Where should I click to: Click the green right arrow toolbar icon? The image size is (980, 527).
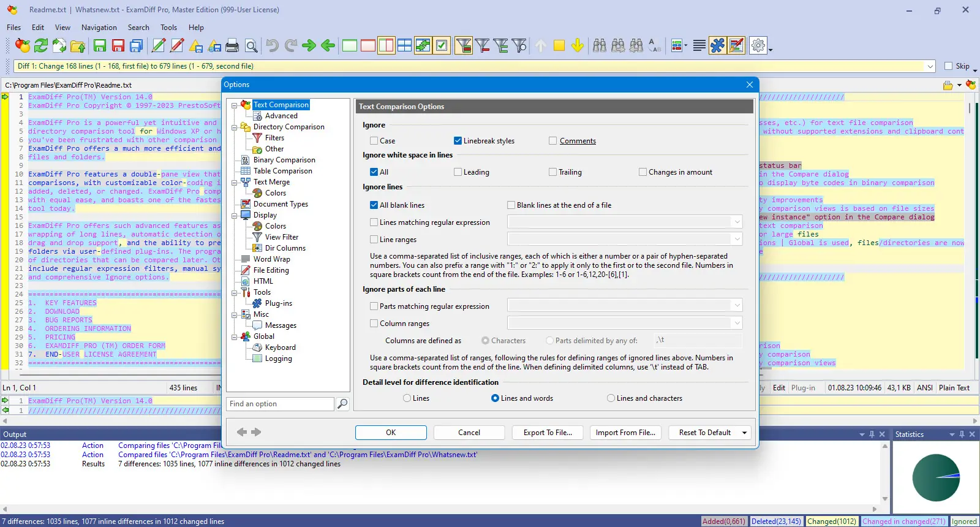[x=309, y=45]
